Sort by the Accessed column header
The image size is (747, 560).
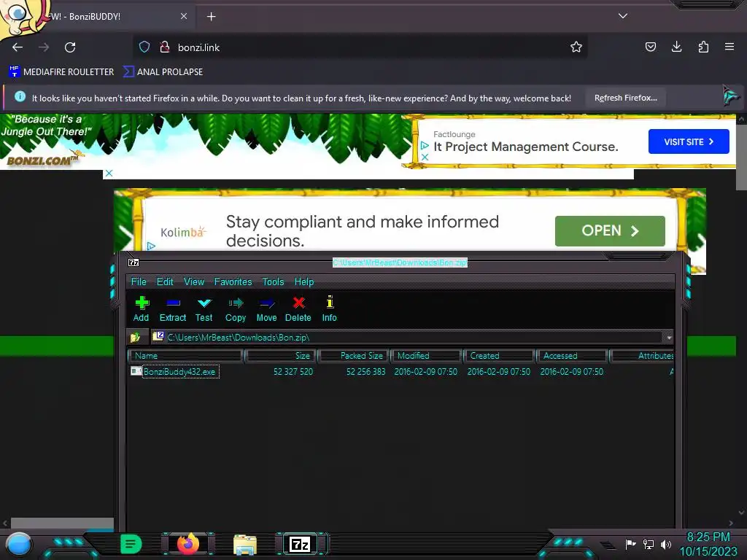pos(572,356)
